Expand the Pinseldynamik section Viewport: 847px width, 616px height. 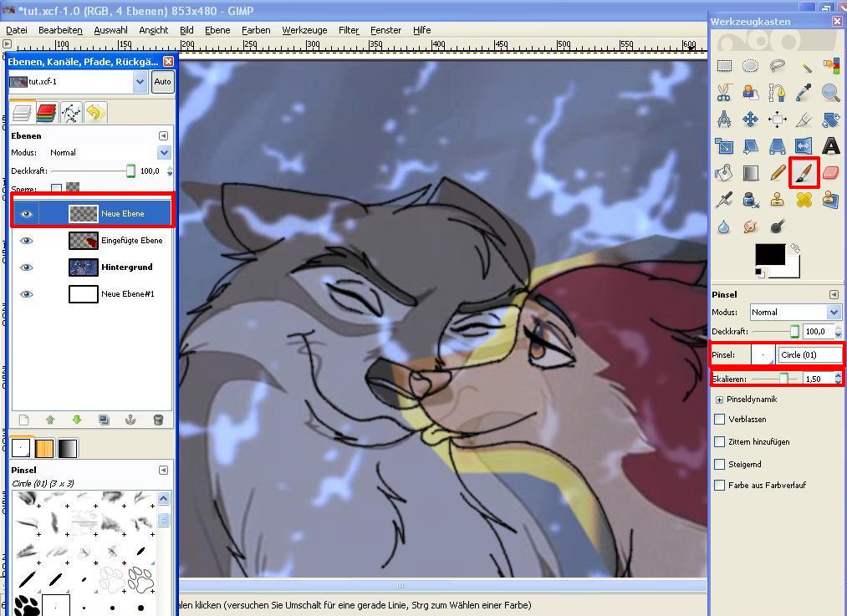coord(720,400)
